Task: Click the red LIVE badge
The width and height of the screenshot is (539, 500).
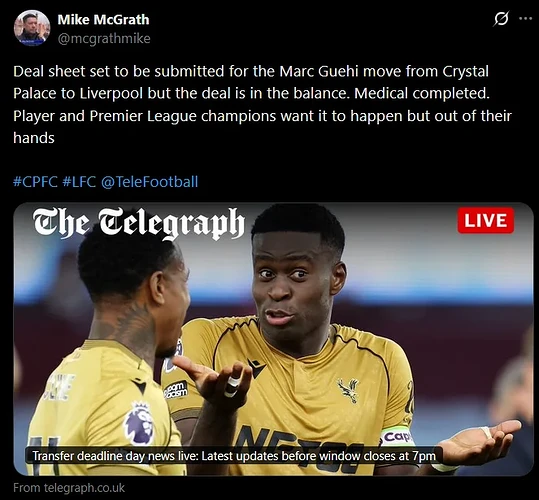Action: [x=486, y=220]
